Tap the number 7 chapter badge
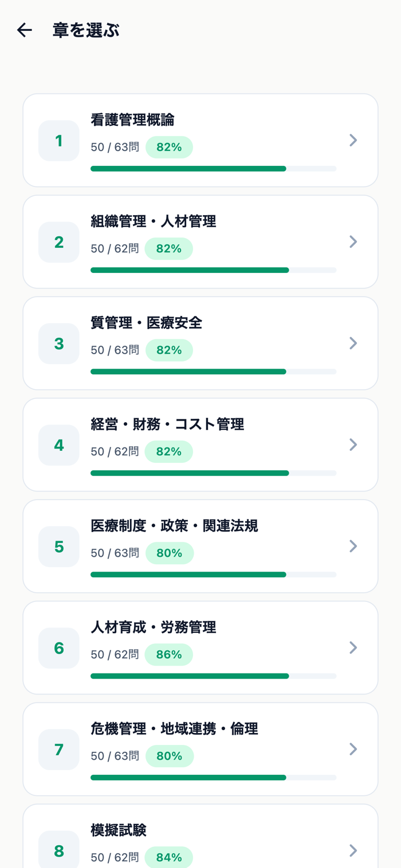This screenshot has height=868, width=401. 59,750
